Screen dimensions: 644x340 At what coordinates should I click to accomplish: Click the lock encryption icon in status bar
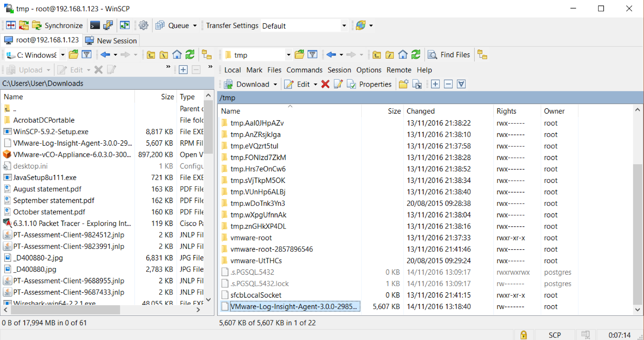click(x=523, y=335)
